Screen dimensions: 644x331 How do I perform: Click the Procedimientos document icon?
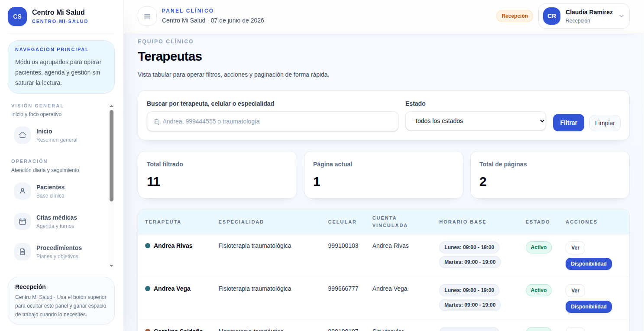click(23, 252)
